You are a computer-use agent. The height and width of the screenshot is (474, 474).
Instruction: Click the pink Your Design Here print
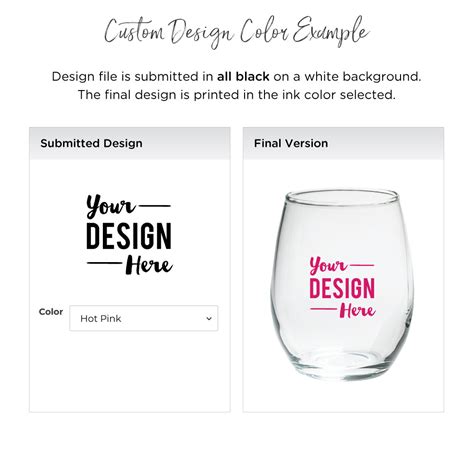(342, 287)
